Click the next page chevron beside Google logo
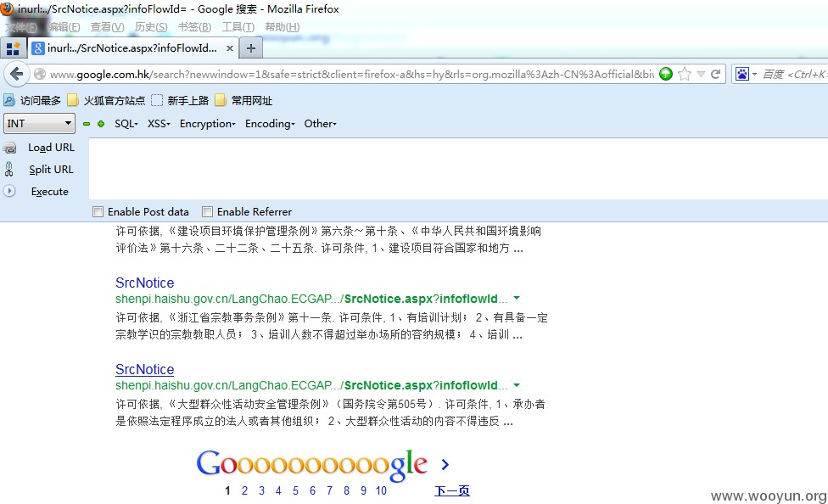This screenshot has width=828, height=504. coord(445,464)
